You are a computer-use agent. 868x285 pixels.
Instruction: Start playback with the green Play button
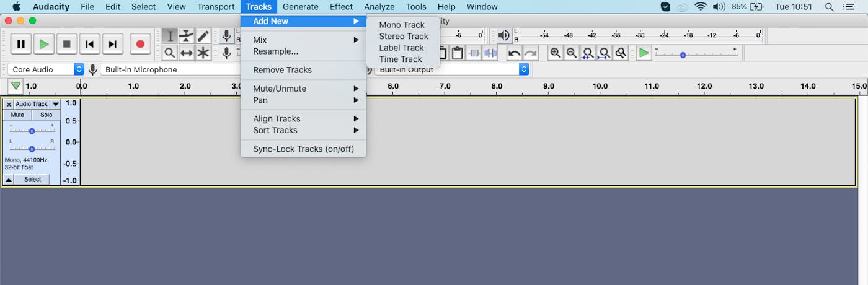(x=44, y=44)
